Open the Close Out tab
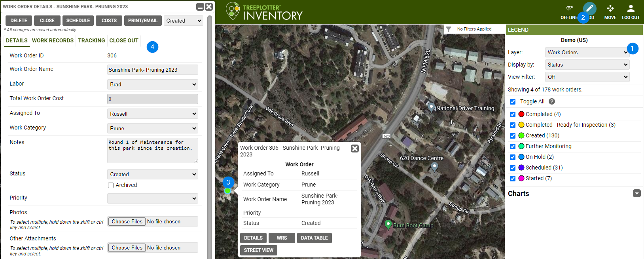Screen dimensions: 644x259 (x=124, y=40)
